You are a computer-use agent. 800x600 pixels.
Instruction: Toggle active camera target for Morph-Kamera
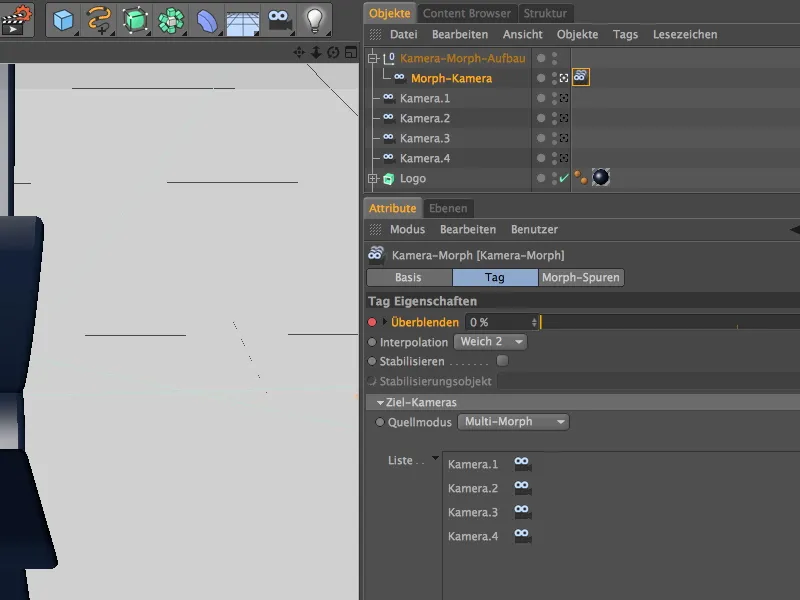(x=564, y=78)
